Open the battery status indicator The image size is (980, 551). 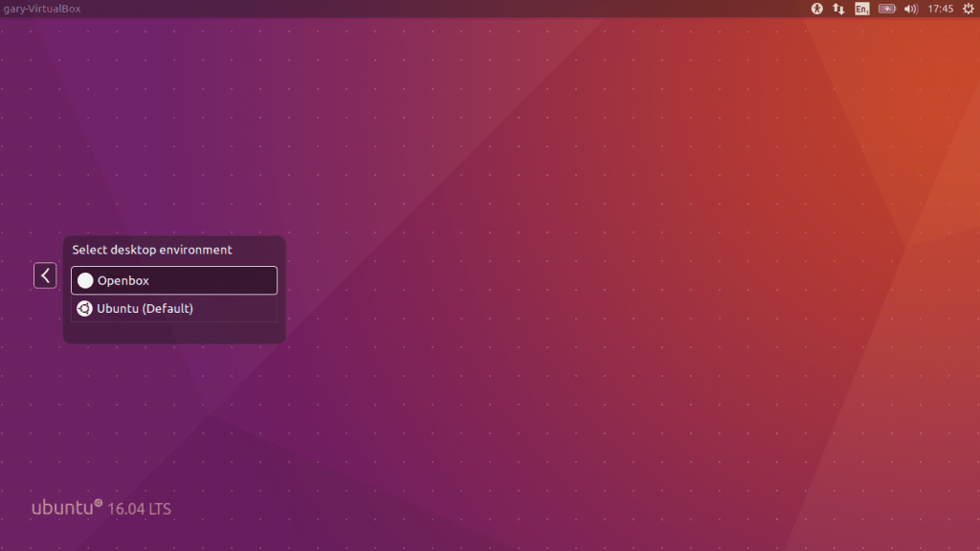[x=887, y=9]
